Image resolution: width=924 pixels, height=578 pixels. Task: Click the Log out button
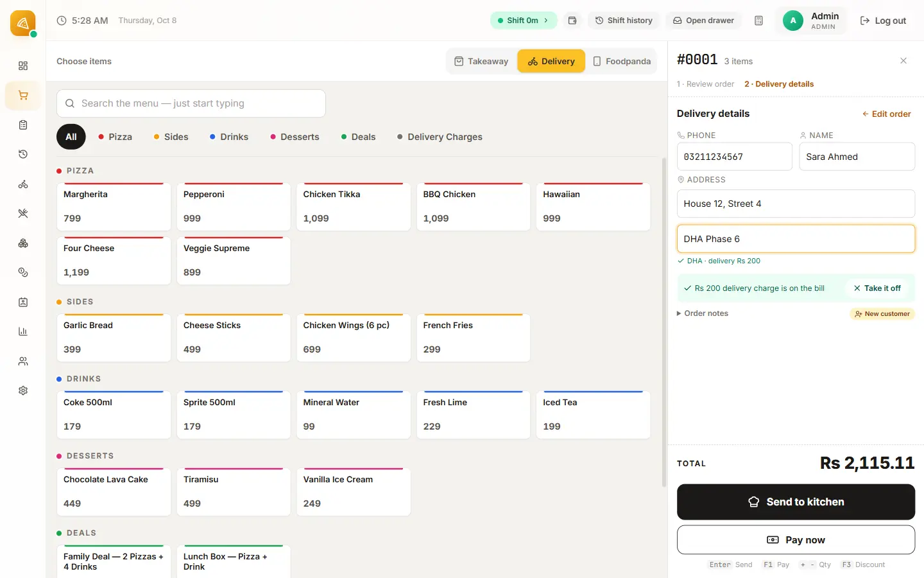[x=883, y=21]
